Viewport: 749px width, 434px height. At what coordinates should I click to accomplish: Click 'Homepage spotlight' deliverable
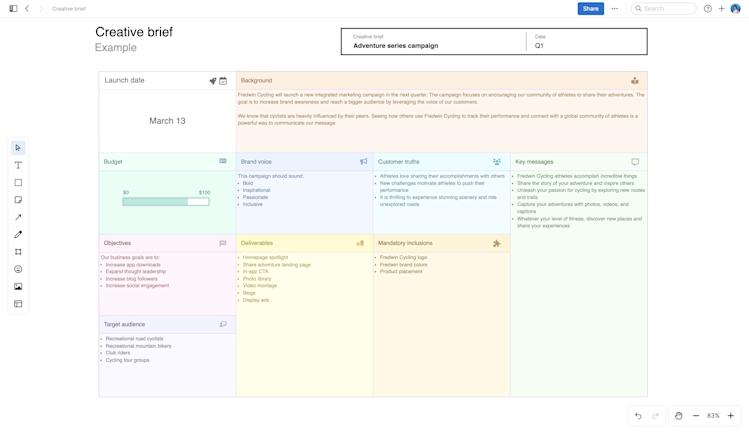point(265,257)
